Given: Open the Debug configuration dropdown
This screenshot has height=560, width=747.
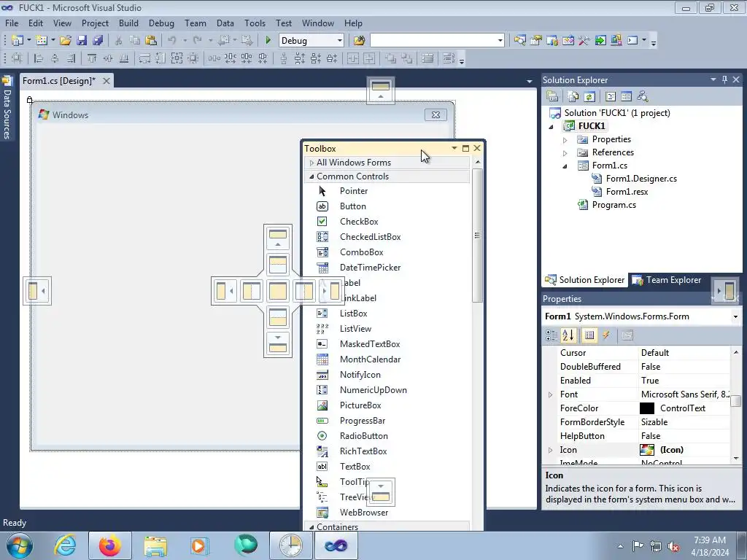Looking at the screenshot, I should coord(340,41).
